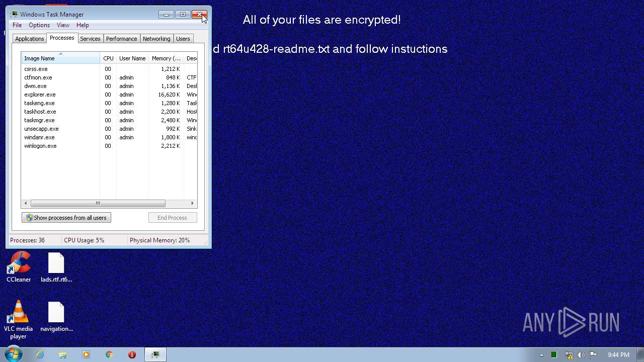Select the Processes tab
This screenshot has width=644, height=362.
(62, 38)
